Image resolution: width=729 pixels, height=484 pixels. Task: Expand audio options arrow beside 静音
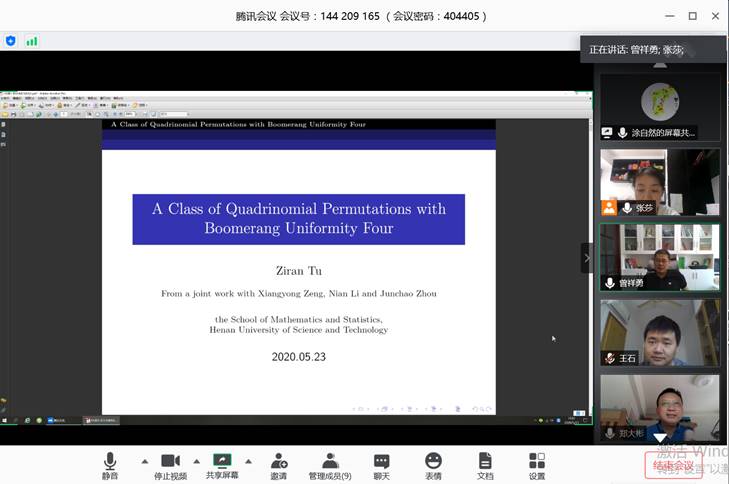[144, 461]
